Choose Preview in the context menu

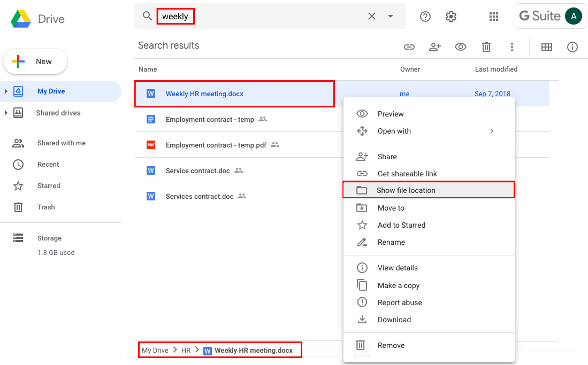(x=429, y=114)
